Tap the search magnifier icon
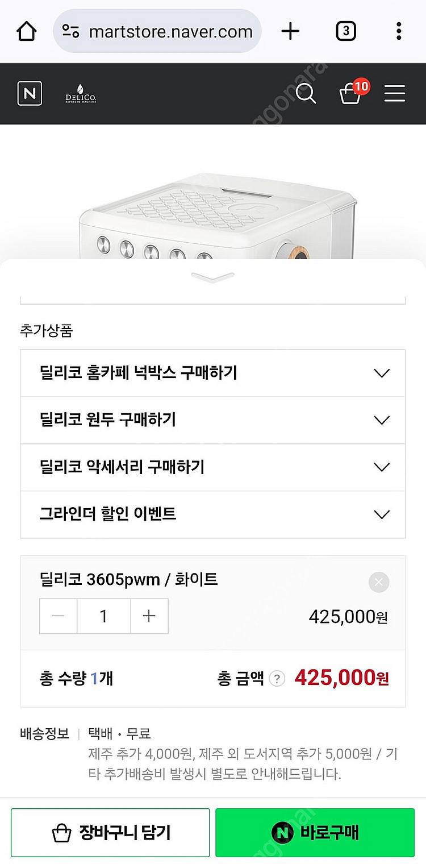 [x=306, y=94]
